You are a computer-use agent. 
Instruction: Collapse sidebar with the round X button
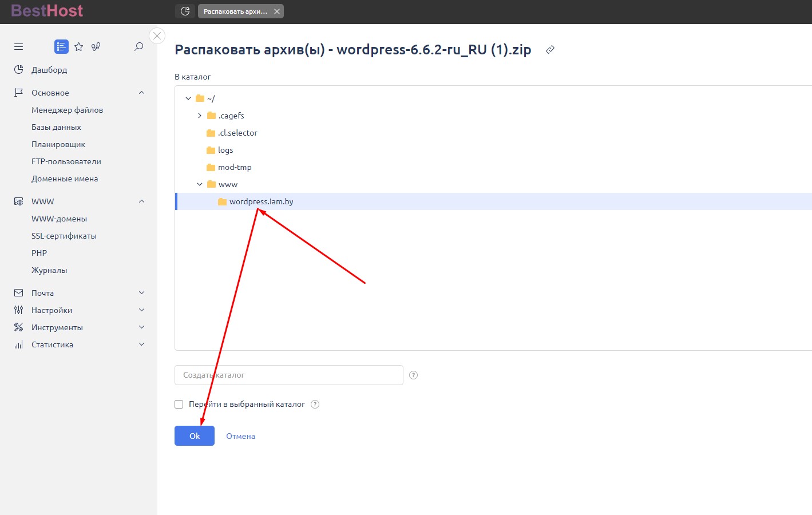pos(157,36)
